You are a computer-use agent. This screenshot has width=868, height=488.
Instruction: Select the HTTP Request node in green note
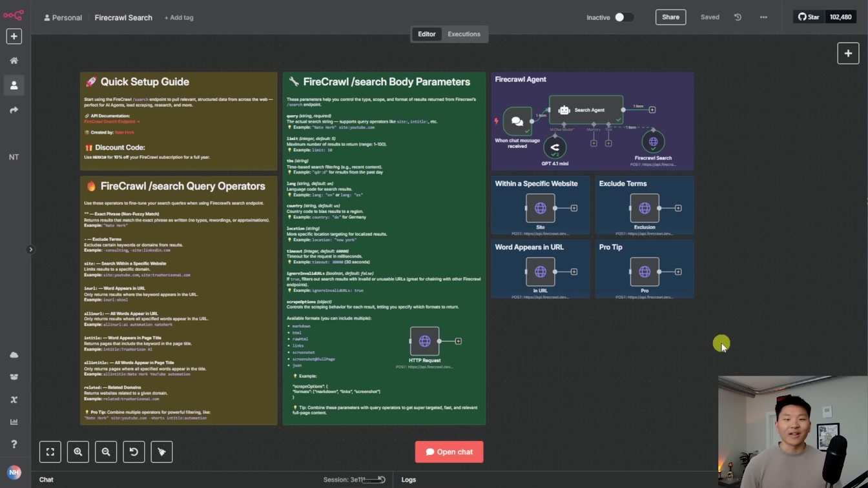coord(424,341)
